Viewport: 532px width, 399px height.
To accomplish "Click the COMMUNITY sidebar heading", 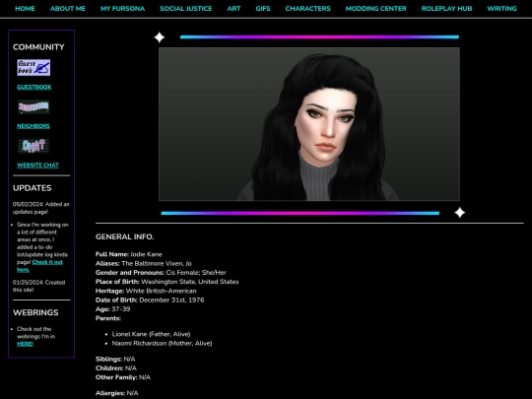I will pos(38,47).
